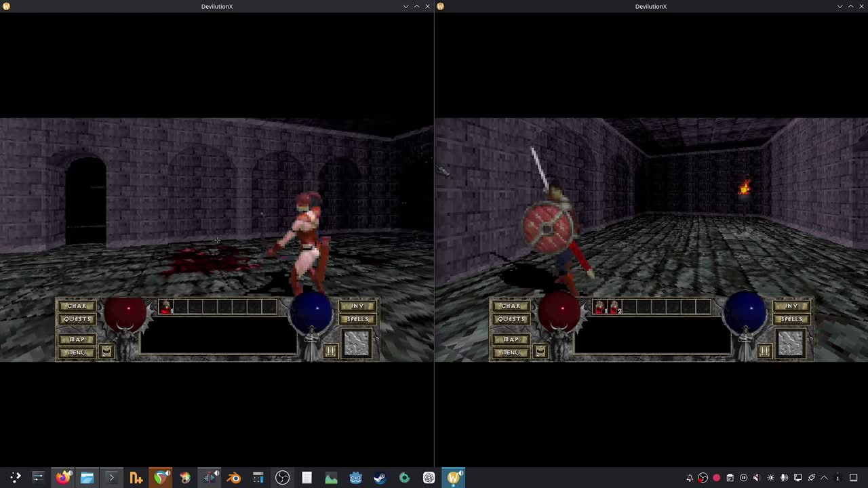Expand hidden system tray icons
This screenshot has width=868, height=488.
pyautogui.click(x=825, y=478)
